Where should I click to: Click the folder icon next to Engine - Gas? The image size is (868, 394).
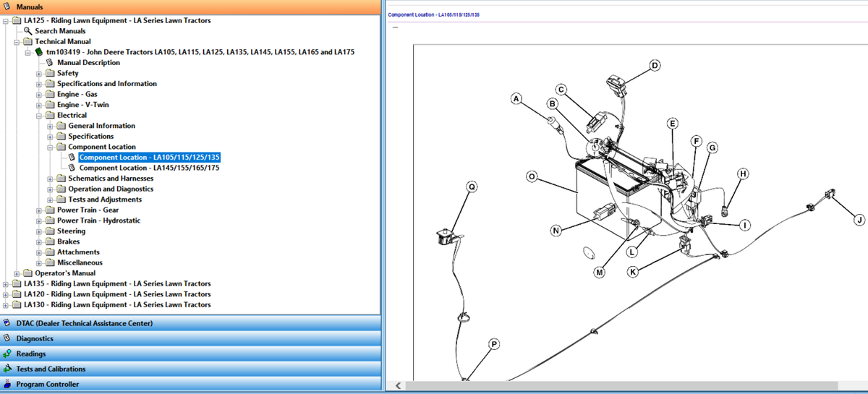pyautogui.click(x=50, y=94)
